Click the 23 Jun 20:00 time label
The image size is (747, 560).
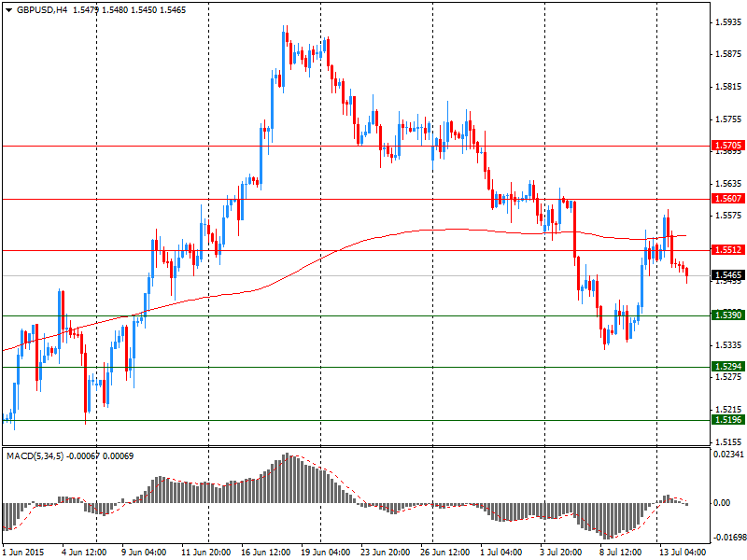tap(385, 553)
